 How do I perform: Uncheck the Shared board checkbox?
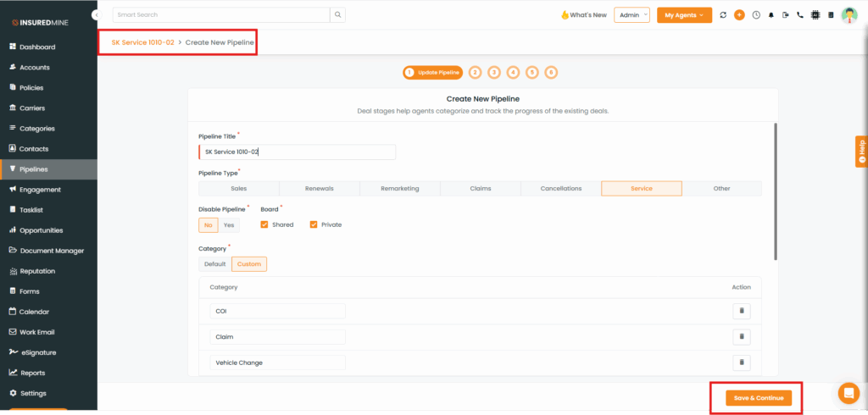click(x=264, y=224)
